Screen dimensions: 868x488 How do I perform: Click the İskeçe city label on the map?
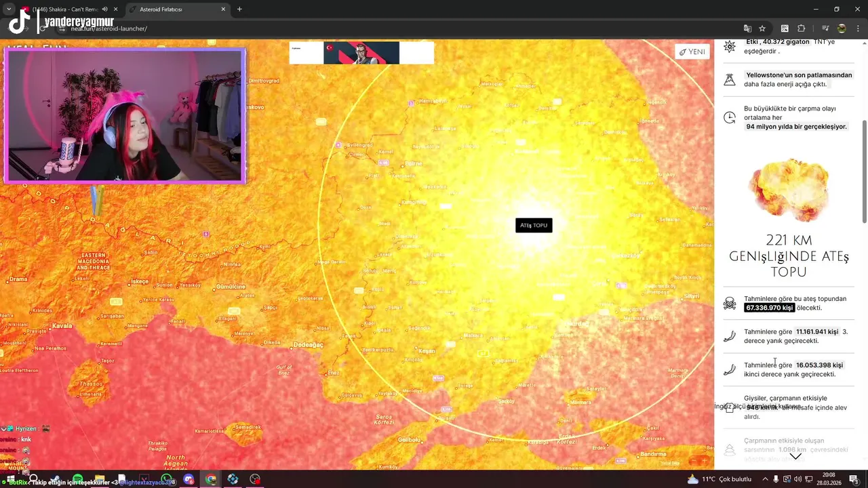click(x=140, y=281)
